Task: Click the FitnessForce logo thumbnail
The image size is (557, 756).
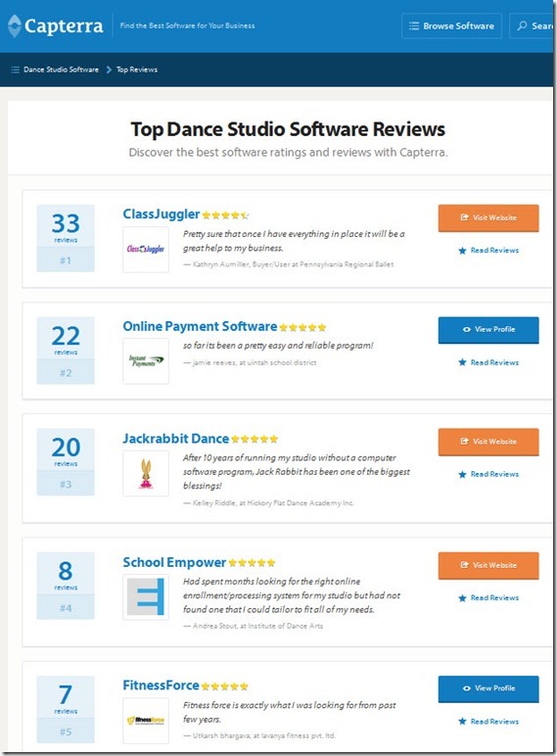Action: click(x=146, y=721)
